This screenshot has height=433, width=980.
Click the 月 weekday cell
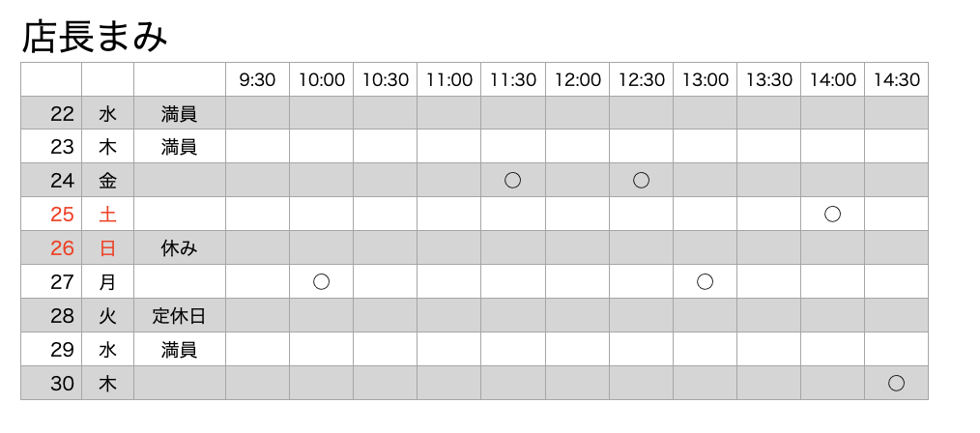107,282
